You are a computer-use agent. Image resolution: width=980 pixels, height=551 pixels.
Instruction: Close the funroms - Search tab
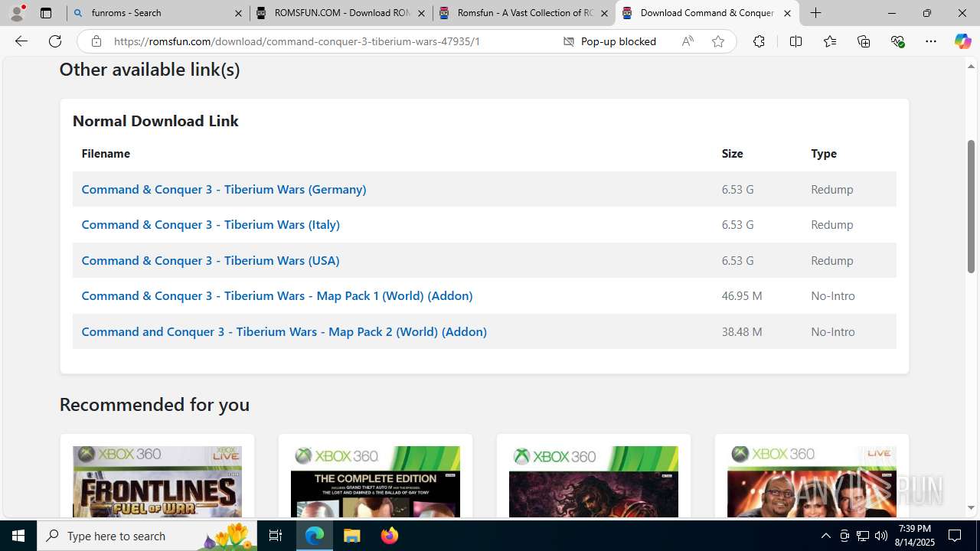point(238,13)
